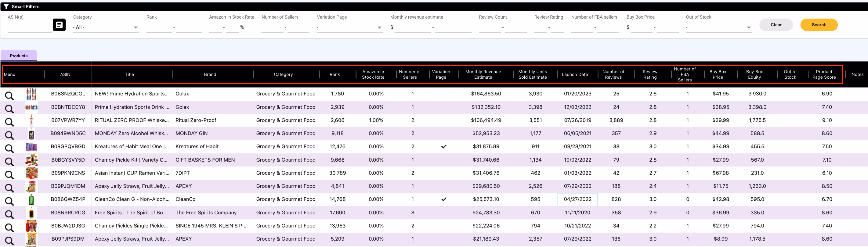Open the ASIN list note icon
The image size is (868, 247).
[59, 25]
